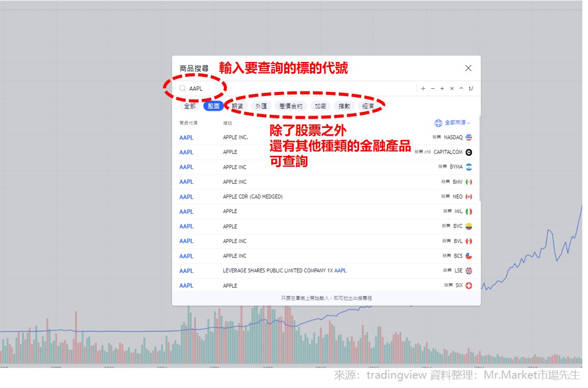
Task: Insert the 1/ inverse operator
Action: coord(470,89)
